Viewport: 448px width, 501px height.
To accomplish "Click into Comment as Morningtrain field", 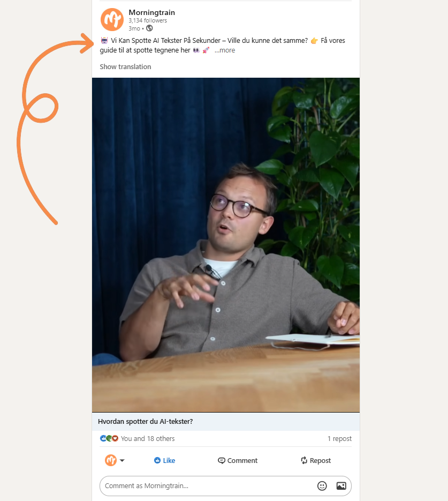I will 208,485.
